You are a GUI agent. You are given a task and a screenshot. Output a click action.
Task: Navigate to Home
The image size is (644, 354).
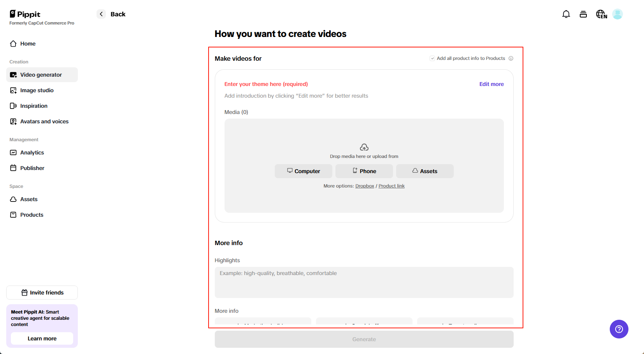tap(27, 44)
